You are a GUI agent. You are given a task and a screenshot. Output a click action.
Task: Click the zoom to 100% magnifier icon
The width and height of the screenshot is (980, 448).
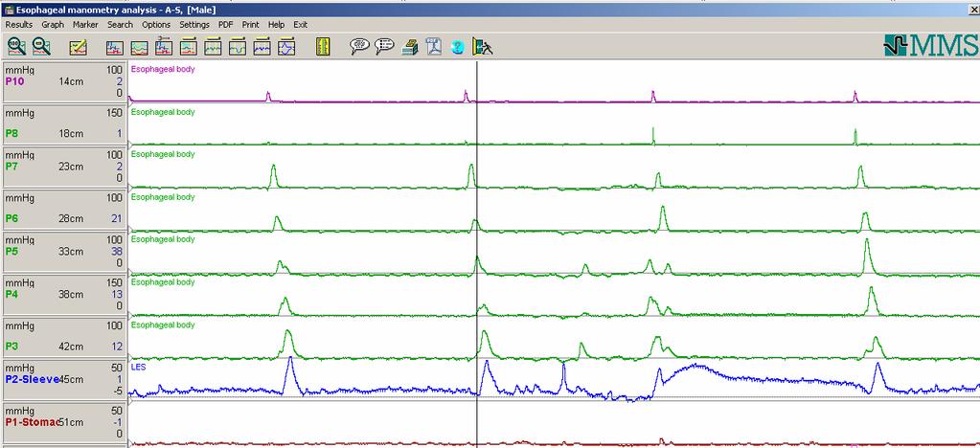point(17,46)
